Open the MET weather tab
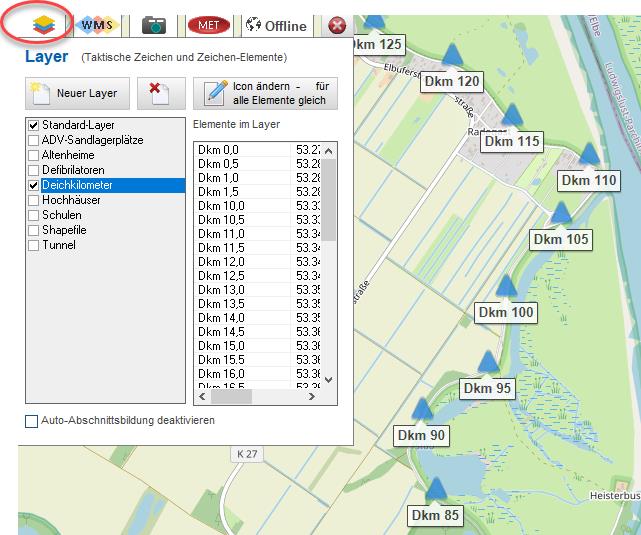641x535 pixels. [208, 25]
